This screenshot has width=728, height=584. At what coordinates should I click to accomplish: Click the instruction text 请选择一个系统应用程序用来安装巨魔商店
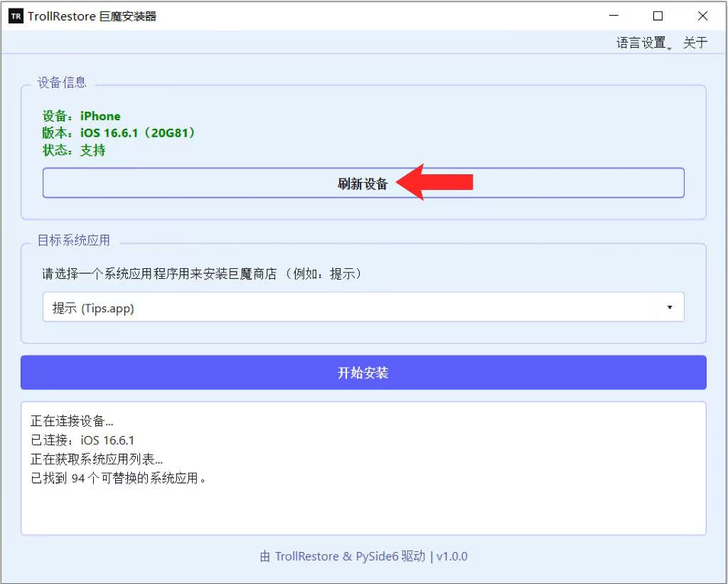tap(159, 274)
